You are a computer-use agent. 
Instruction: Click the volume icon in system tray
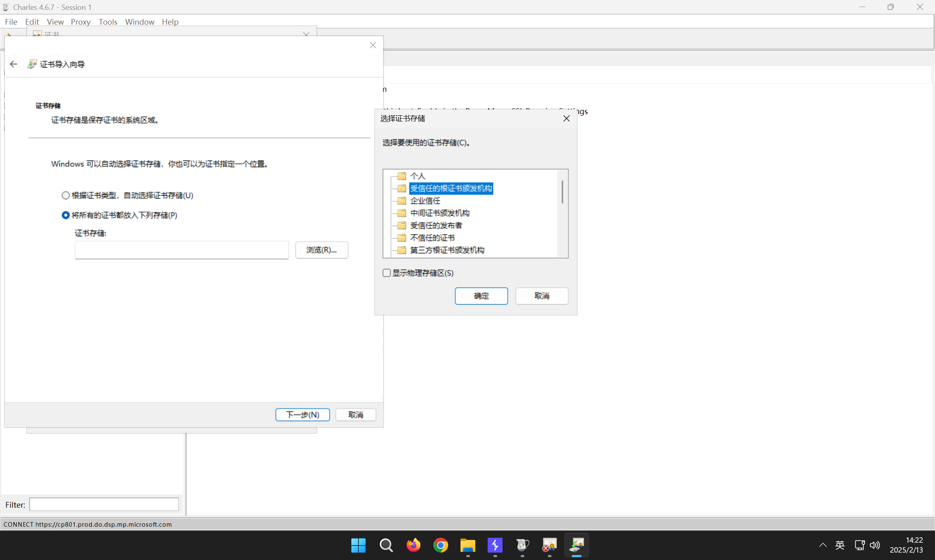pos(874,545)
